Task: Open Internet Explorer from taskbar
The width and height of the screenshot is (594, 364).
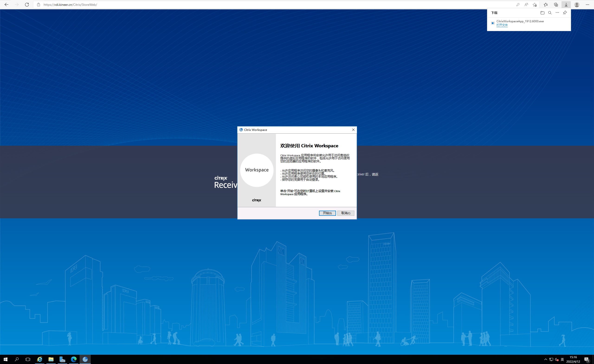Action: (39, 359)
